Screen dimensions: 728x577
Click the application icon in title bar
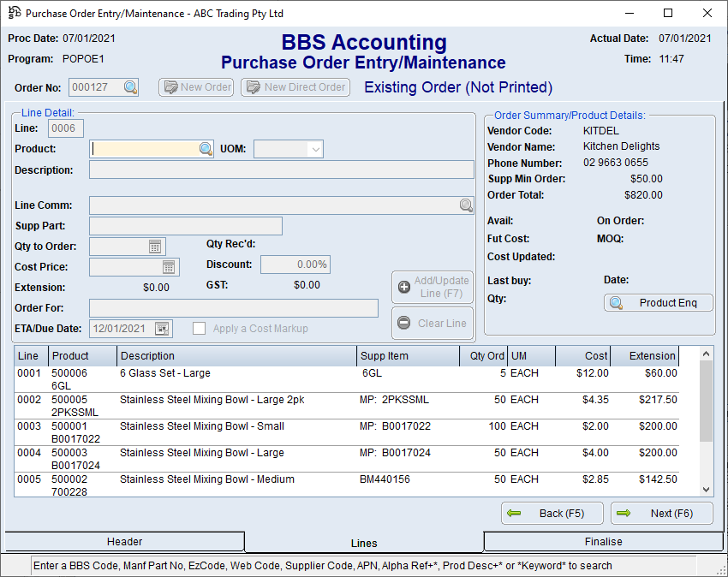[x=14, y=13]
